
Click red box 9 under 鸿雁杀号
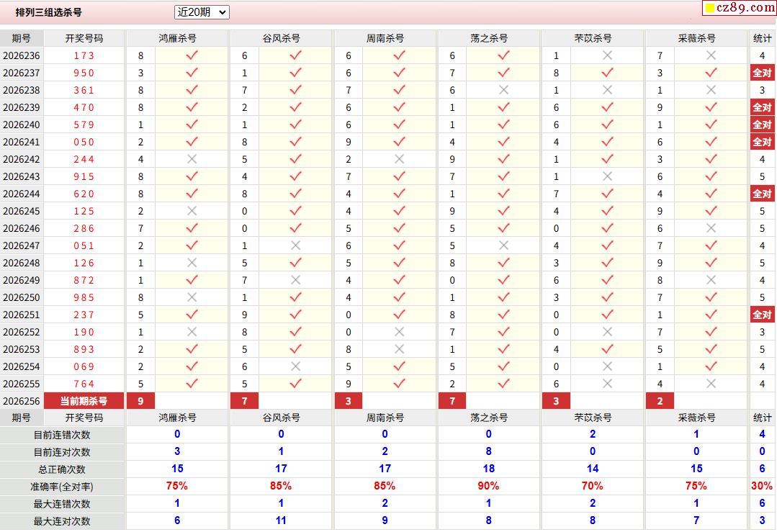[x=140, y=401]
